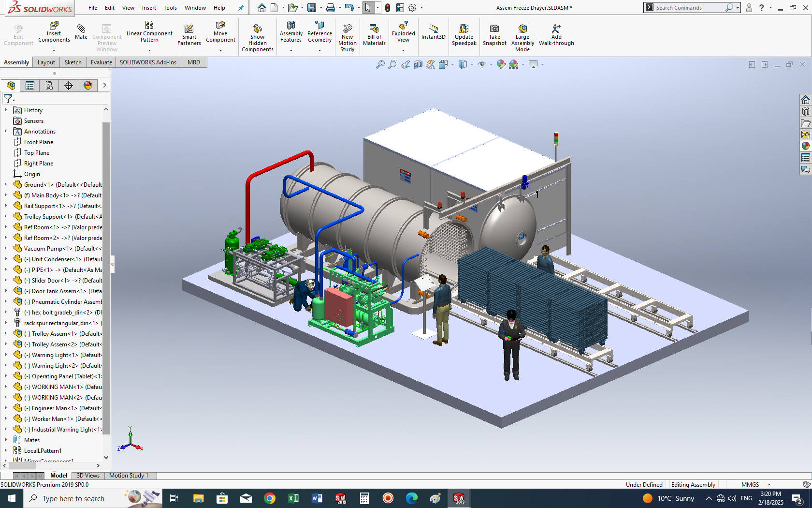Switch to the Sketch tab
Image resolution: width=812 pixels, height=508 pixels.
[x=73, y=62]
